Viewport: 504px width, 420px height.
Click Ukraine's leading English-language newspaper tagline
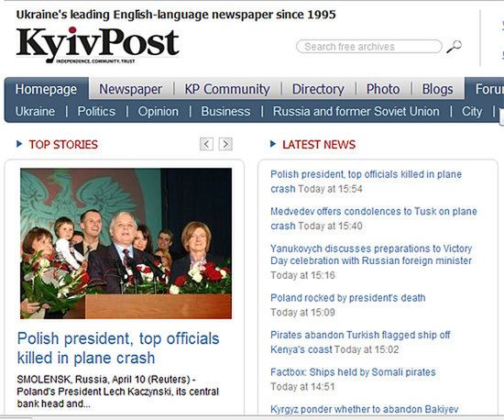(x=176, y=15)
